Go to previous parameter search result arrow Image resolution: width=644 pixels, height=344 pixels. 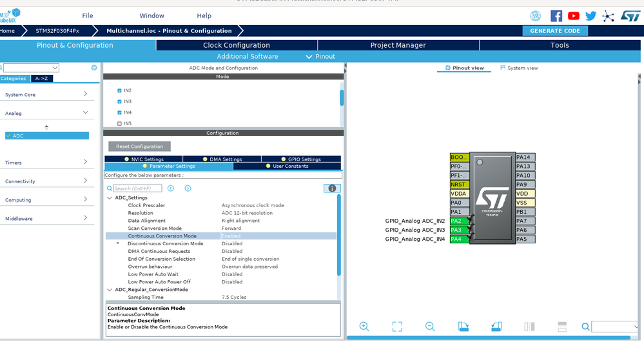coord(171,188)
